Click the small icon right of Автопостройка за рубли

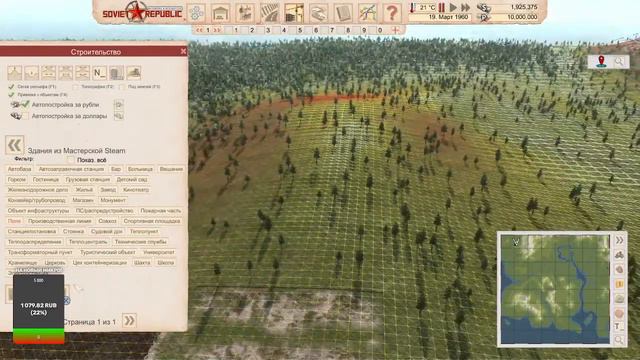119,105
